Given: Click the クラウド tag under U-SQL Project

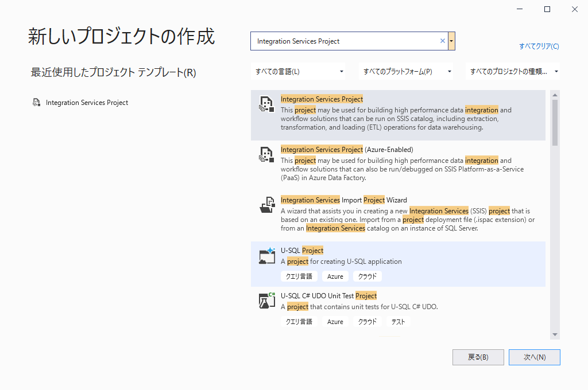Looking at the screenshot, I should pyautogui.click(x=367, y=276).
